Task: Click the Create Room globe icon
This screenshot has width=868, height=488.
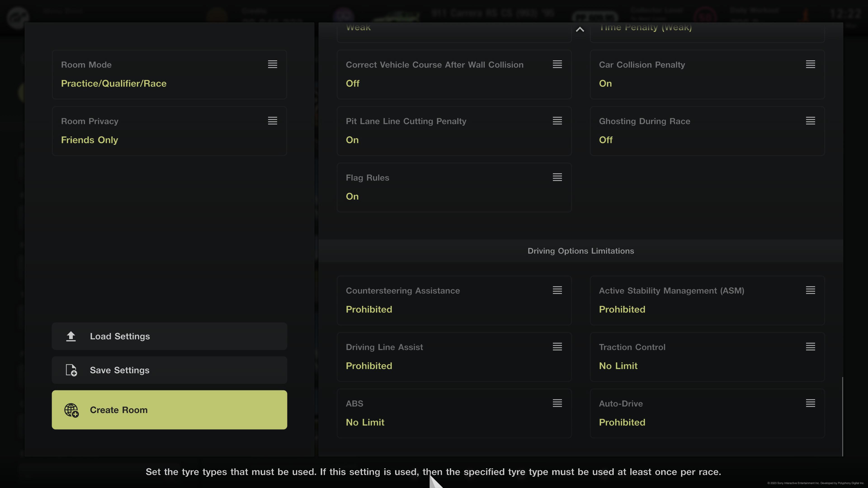Action: coord(71,410)
